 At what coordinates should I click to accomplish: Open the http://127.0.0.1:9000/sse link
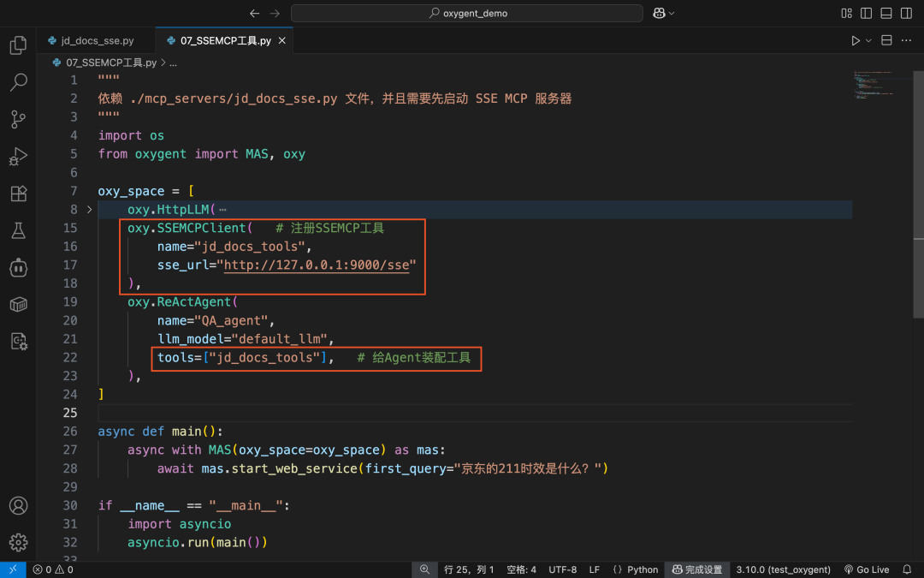pyautogui.click(x=317, y=265)
